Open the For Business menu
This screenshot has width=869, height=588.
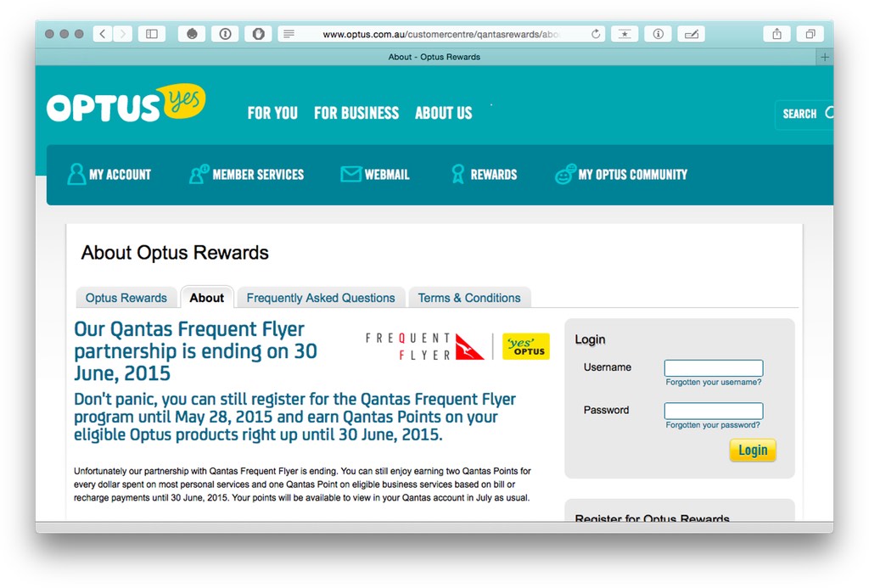point(356,113)
